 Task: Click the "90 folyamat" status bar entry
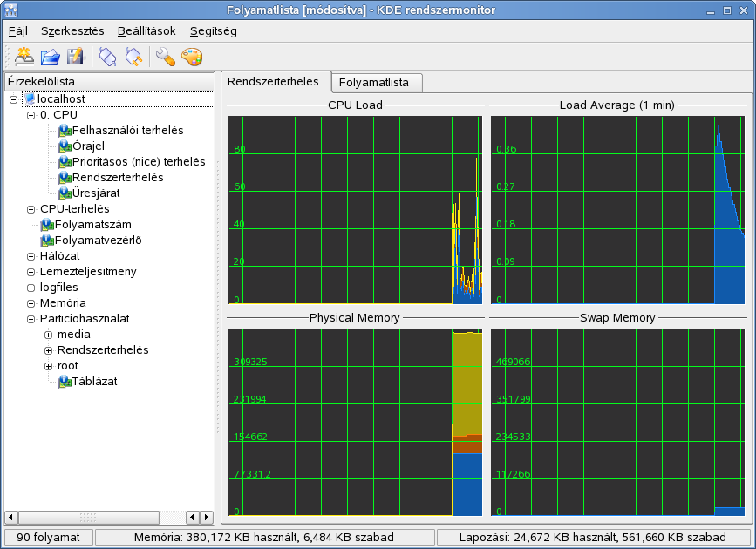tap(48, 538)
